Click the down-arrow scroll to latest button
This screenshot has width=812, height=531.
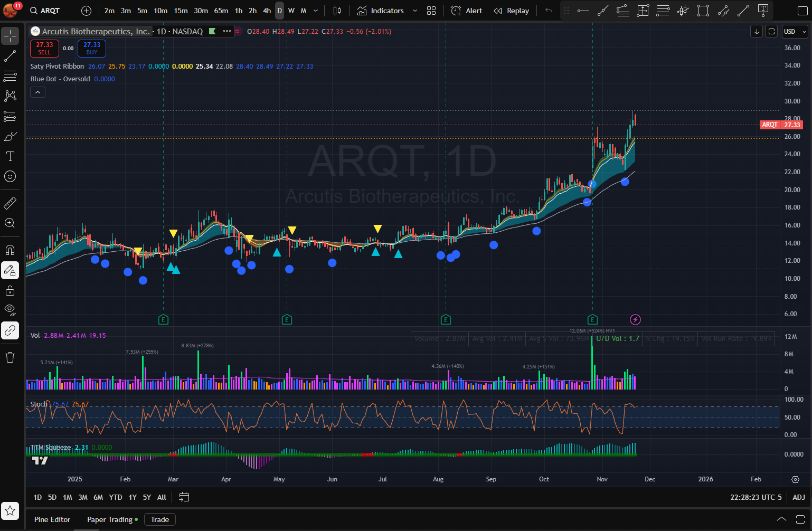click(x=757, y=32)
